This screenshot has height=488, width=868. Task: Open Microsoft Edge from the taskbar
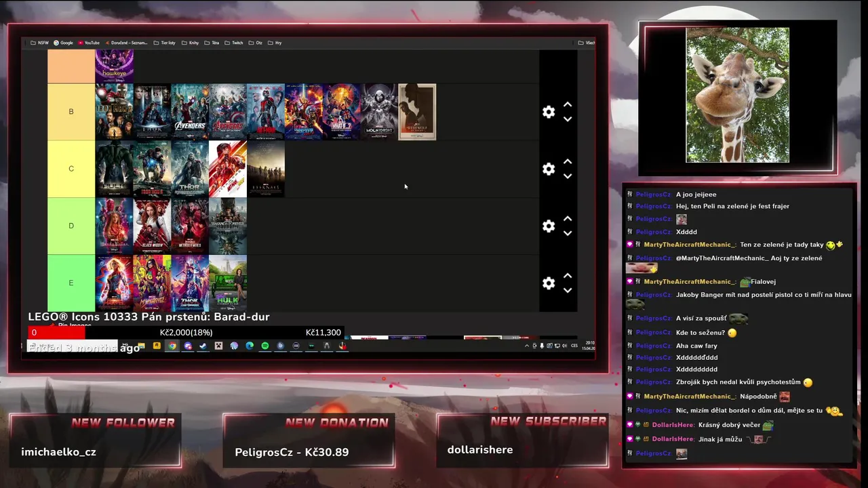tap(250, 346)
